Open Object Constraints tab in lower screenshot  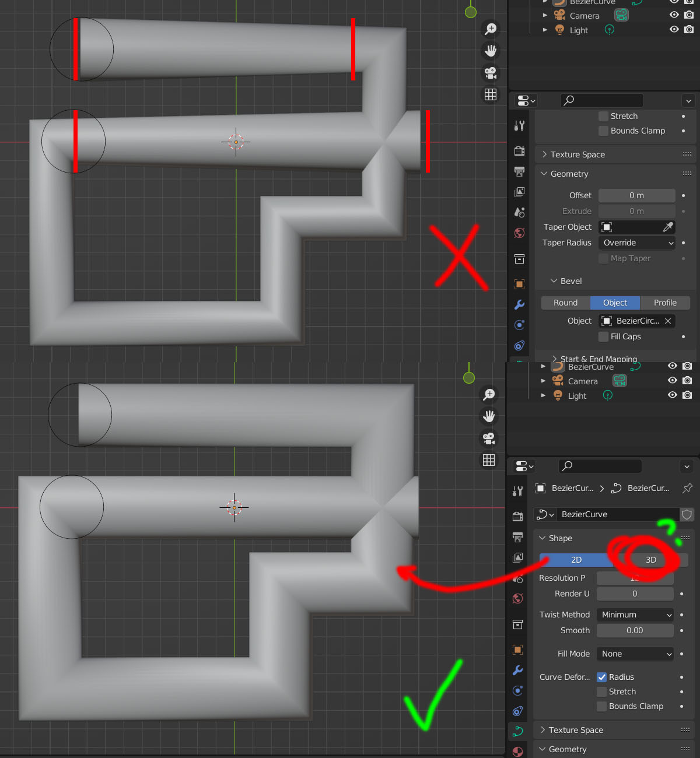click(518, 711)
